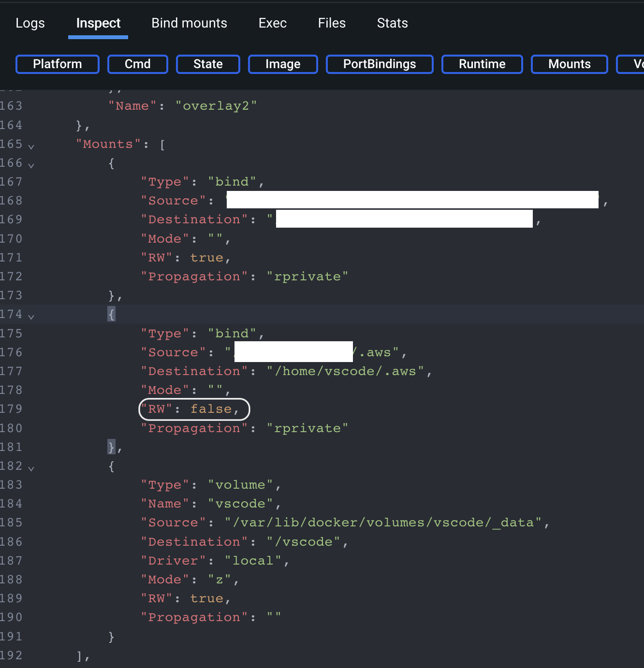Click the "Propagation" key on line 190
This screenshot has height=668, width=644.
click(194, 617)
